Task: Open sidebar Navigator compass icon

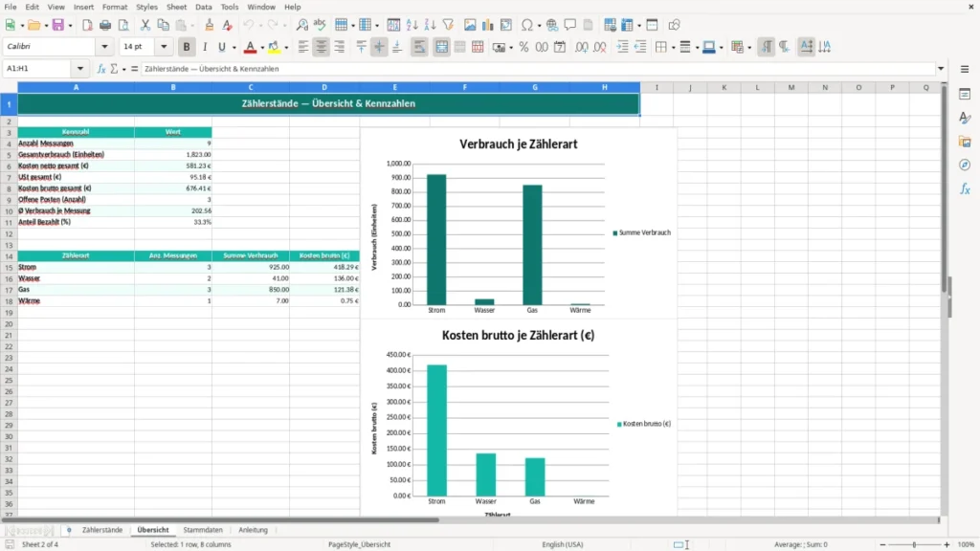Action: pos(965,165)
